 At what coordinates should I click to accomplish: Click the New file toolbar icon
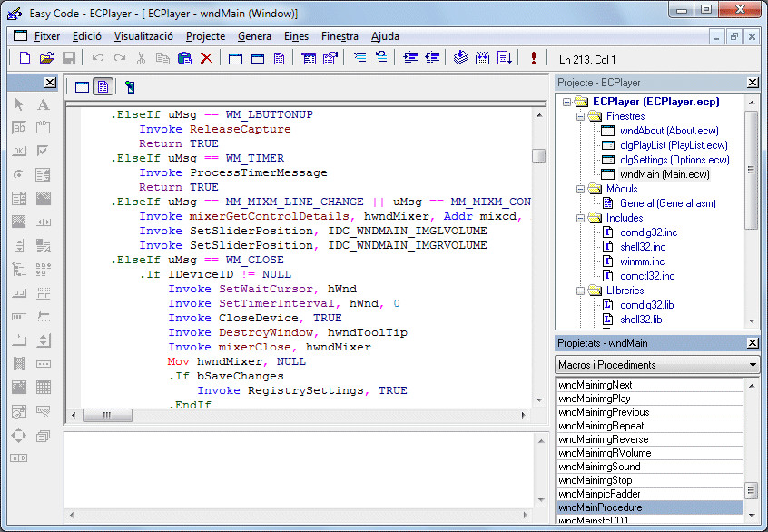click(25, 58)
